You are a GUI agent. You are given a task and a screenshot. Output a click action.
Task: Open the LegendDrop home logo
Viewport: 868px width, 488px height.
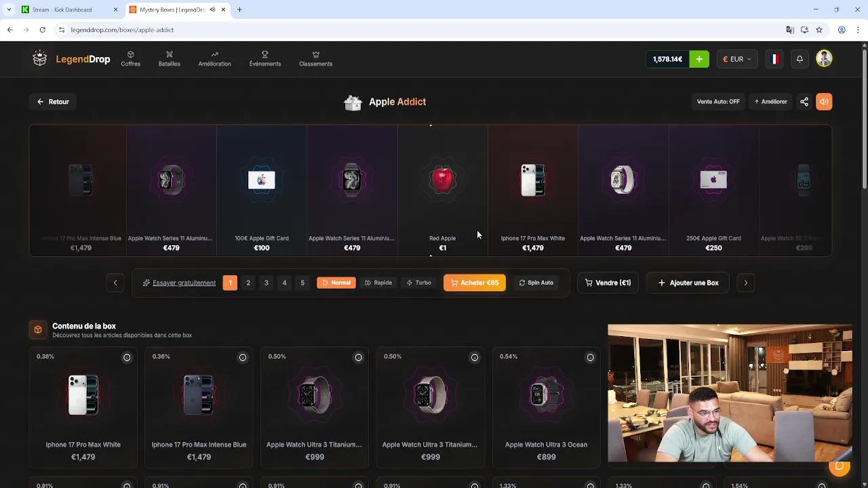pos(71,59)
